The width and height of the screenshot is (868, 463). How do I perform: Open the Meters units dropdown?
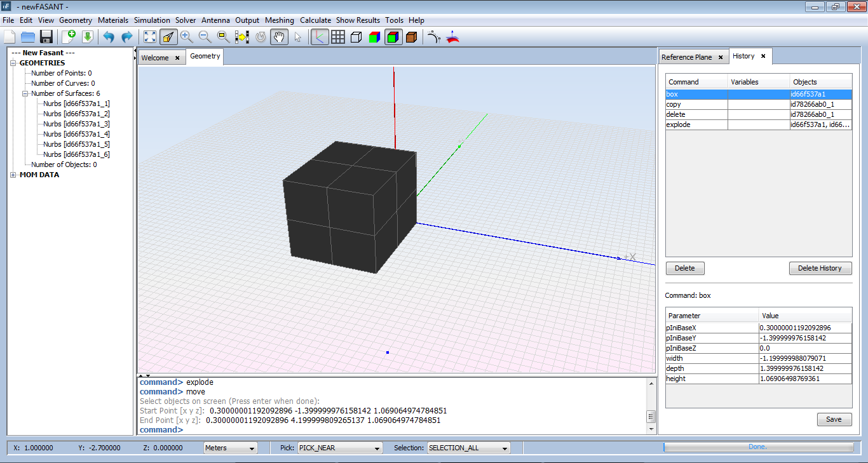230,448
